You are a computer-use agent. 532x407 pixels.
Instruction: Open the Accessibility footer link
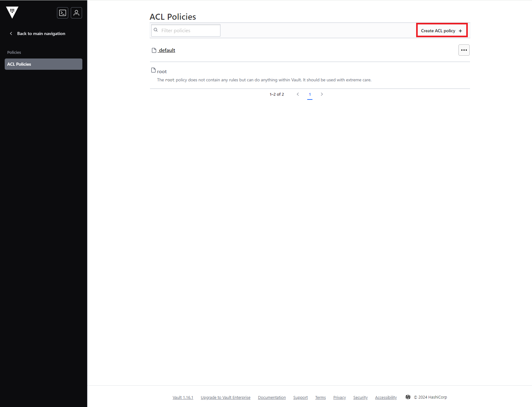coord(386,397)
